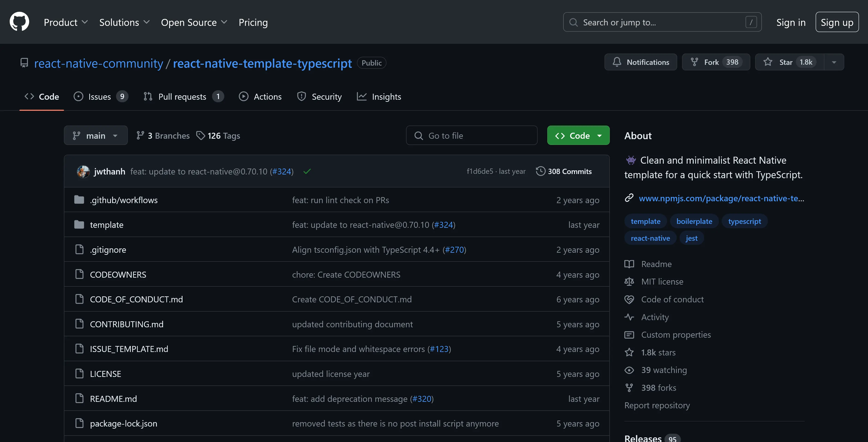Image resolution: width=868 pixels, height=442 pixels.
Task: Switch to the Issues tab
Action: (100, 97)
